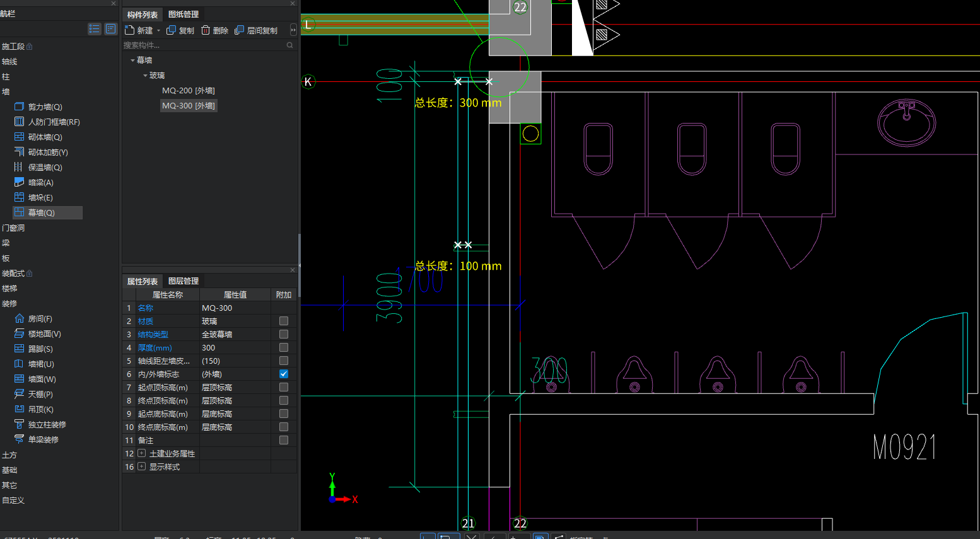Screen dimensions: 980x539
Task: Close the component list panel
Action: (x=293, y=4)
